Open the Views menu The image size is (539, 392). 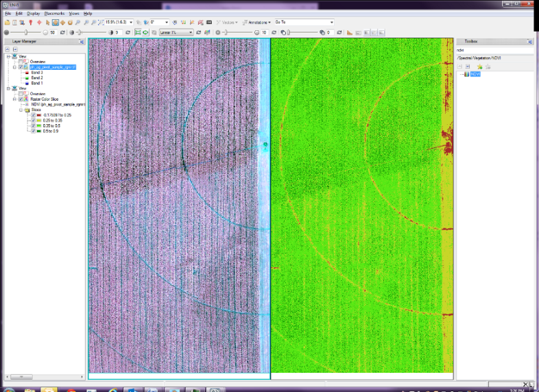tap(74, 13)
